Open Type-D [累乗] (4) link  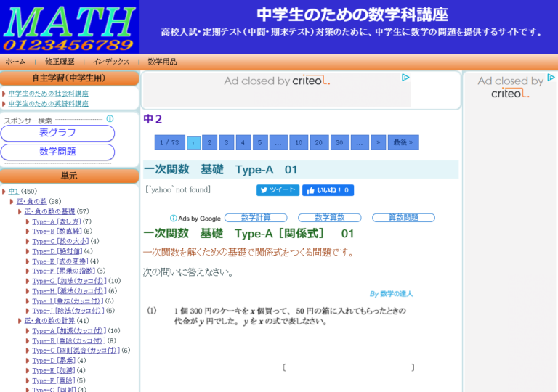(x=54, y=360)
